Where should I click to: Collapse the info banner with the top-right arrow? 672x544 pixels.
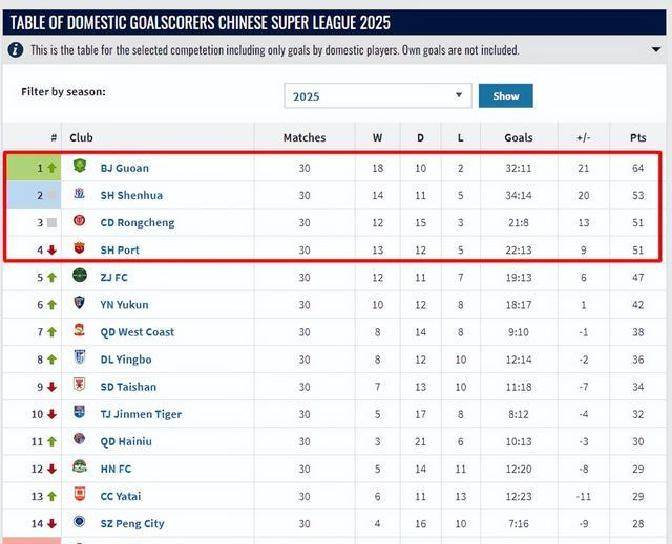point(655,49)
